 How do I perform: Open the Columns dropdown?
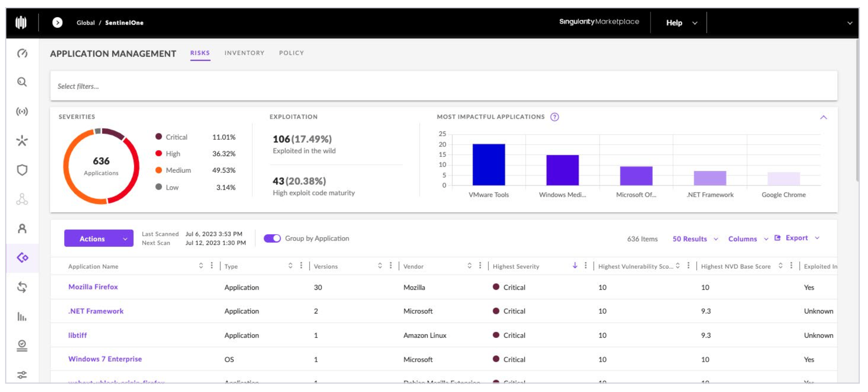(748, 239)
